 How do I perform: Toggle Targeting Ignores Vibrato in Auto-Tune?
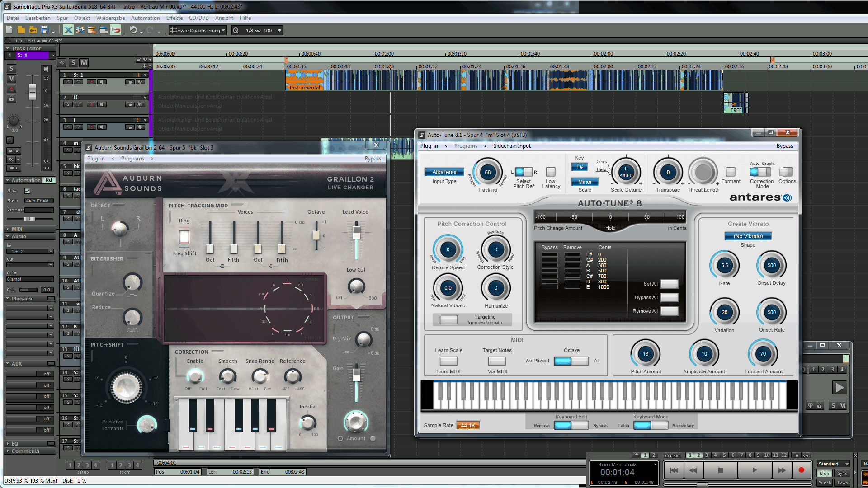pos(448,319)
